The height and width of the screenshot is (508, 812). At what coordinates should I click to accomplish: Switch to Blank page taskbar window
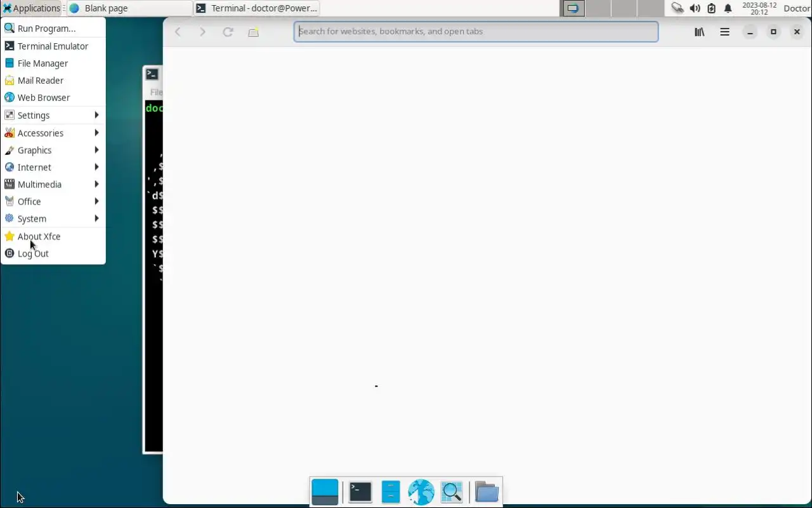pyautogui.click(x=129, y=8)
